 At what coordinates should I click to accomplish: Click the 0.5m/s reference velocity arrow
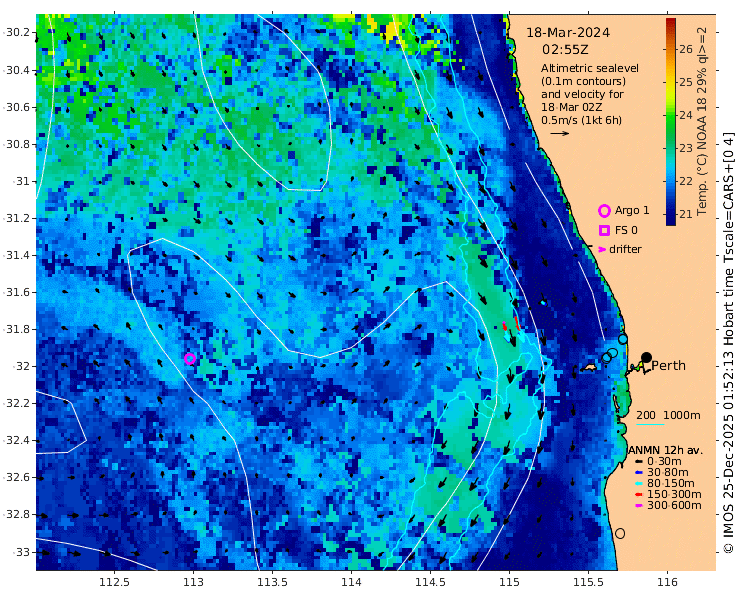click(560, 134)
